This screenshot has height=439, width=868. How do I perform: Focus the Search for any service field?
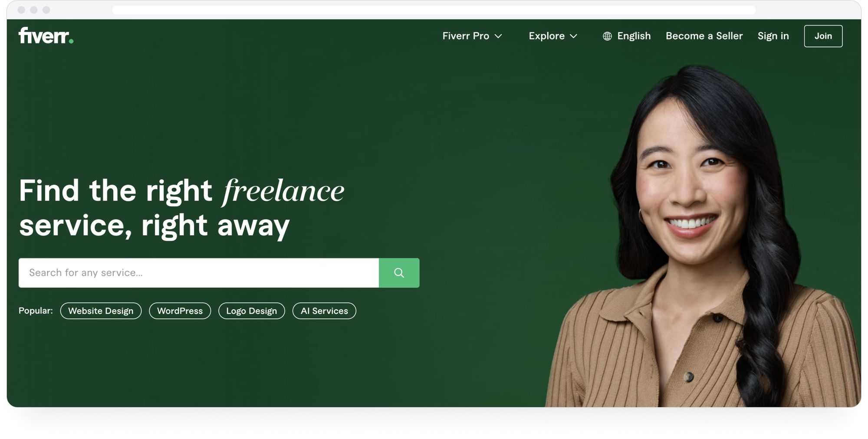coord(199,273)
